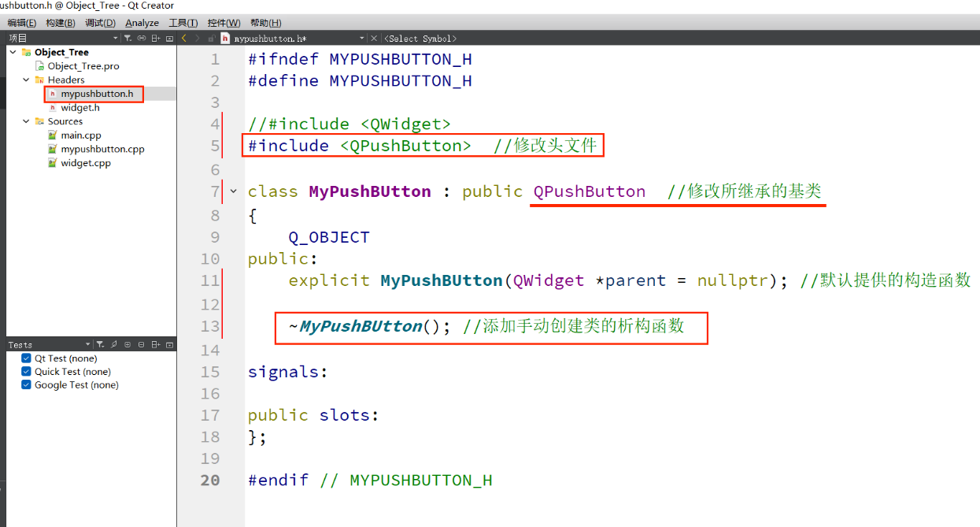Click '#include <QPushButton>' in the editor

360,146
